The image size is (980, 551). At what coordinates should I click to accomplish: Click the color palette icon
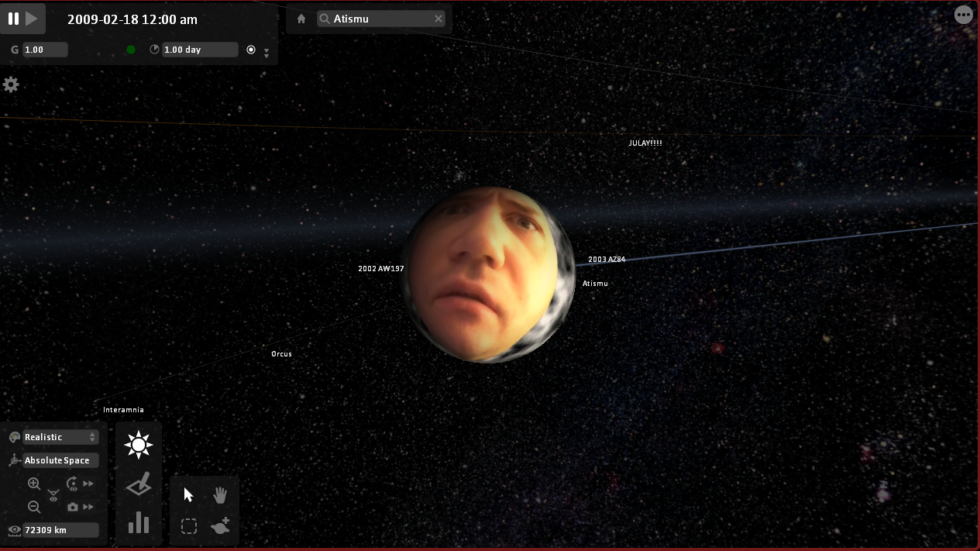14,437
